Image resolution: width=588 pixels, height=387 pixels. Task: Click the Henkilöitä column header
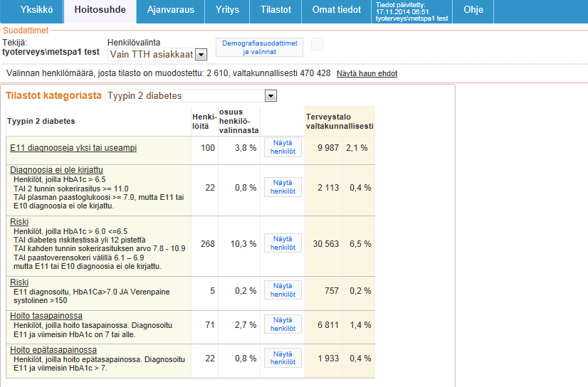point(204,122)
